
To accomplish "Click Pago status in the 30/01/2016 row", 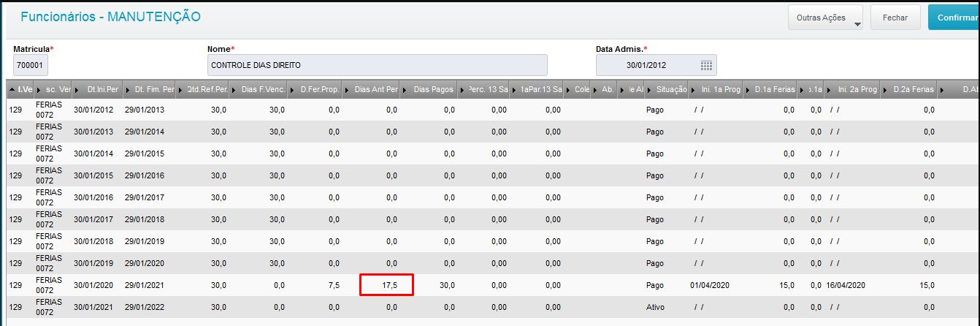I will coord(655,197).
